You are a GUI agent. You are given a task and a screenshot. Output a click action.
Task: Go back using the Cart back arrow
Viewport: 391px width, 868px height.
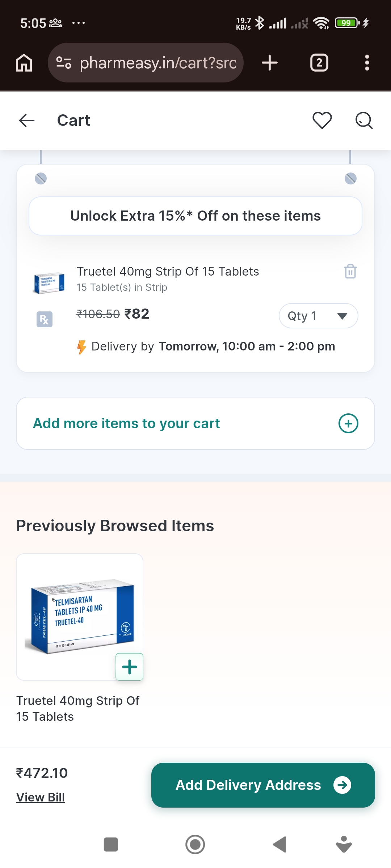26,120
